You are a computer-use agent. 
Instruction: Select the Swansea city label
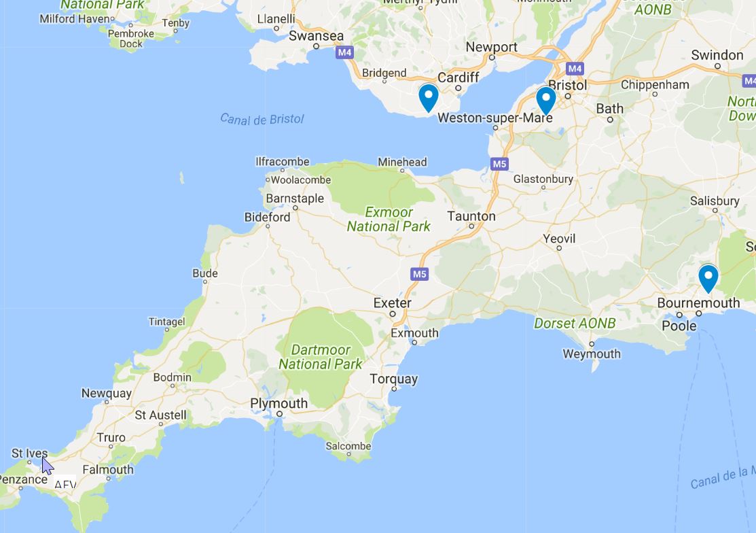click(x=317, y=36)
